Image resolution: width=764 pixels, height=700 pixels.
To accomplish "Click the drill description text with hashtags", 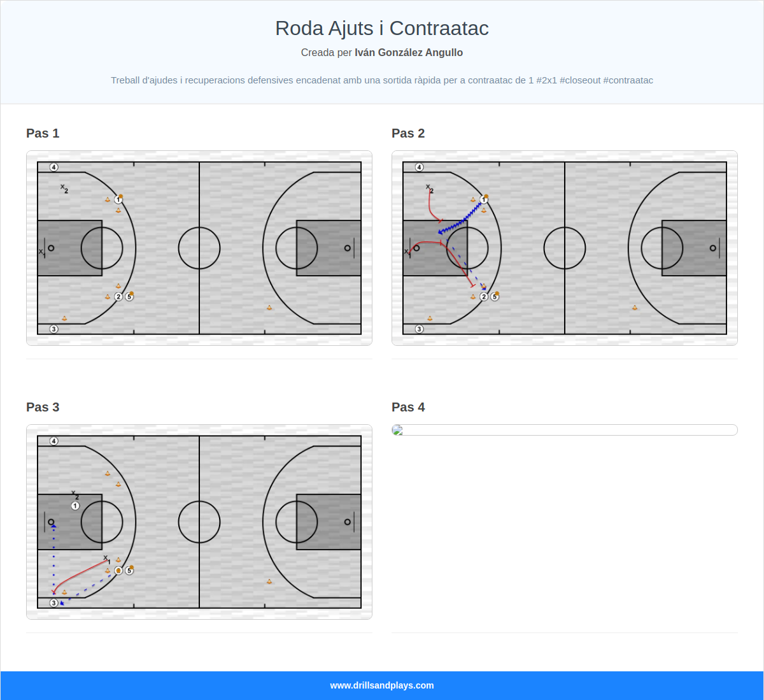I will tap(382, 80).
